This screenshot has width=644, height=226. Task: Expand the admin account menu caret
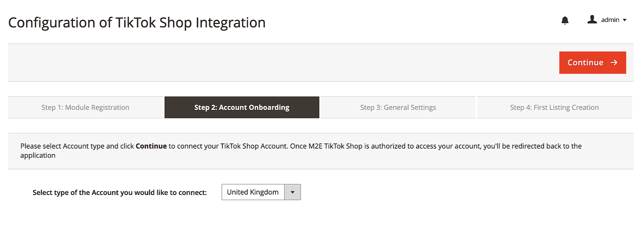[625, 20]
